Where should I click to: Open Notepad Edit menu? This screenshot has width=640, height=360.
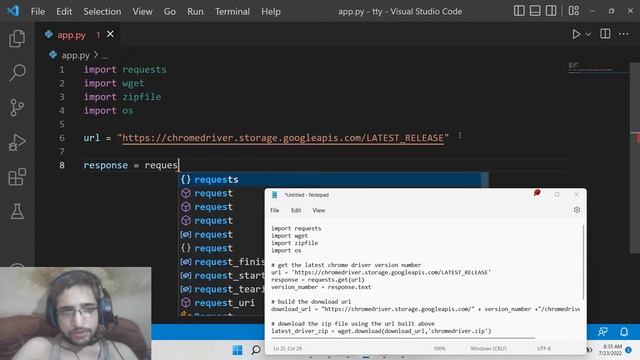(296, 210)
